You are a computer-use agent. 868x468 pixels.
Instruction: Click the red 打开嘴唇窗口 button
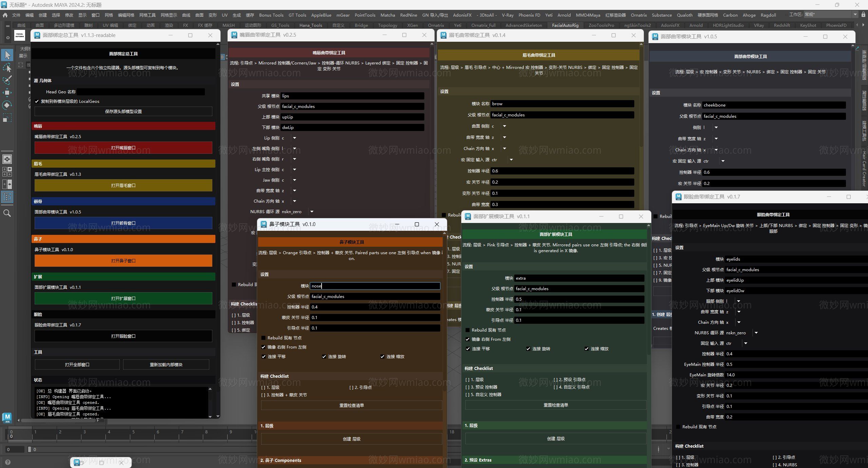pyautogui.click(x=123, y=148)
